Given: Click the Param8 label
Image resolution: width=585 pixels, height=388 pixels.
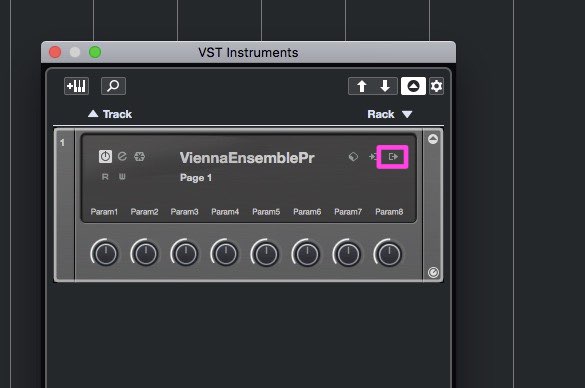Looking at the screenshot, I should 389,212.
